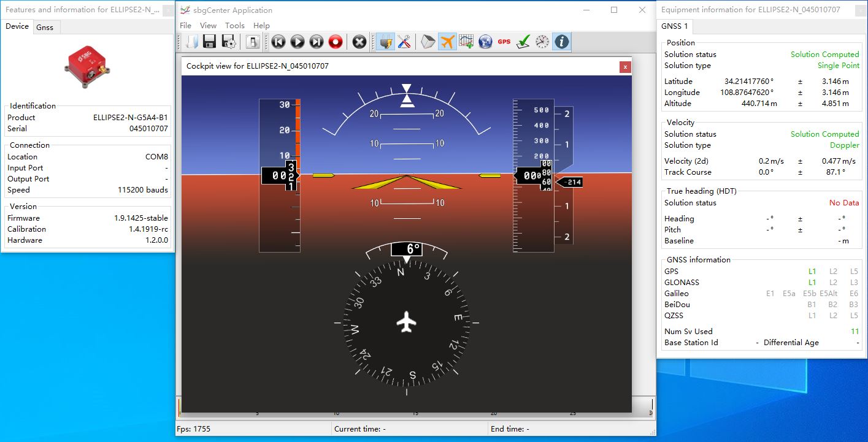Click the Single Point solution type
The height and width of the screenshot is (442, 868).
click(838, 66)
